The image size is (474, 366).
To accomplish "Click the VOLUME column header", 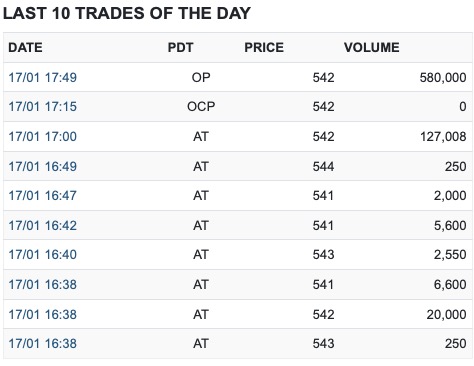I will pos(372,48).
